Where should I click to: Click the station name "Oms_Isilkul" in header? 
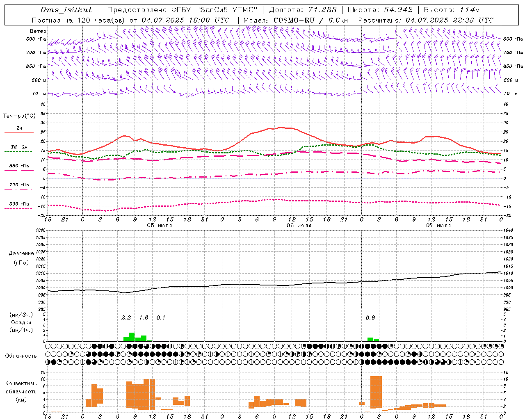point(66,10)
